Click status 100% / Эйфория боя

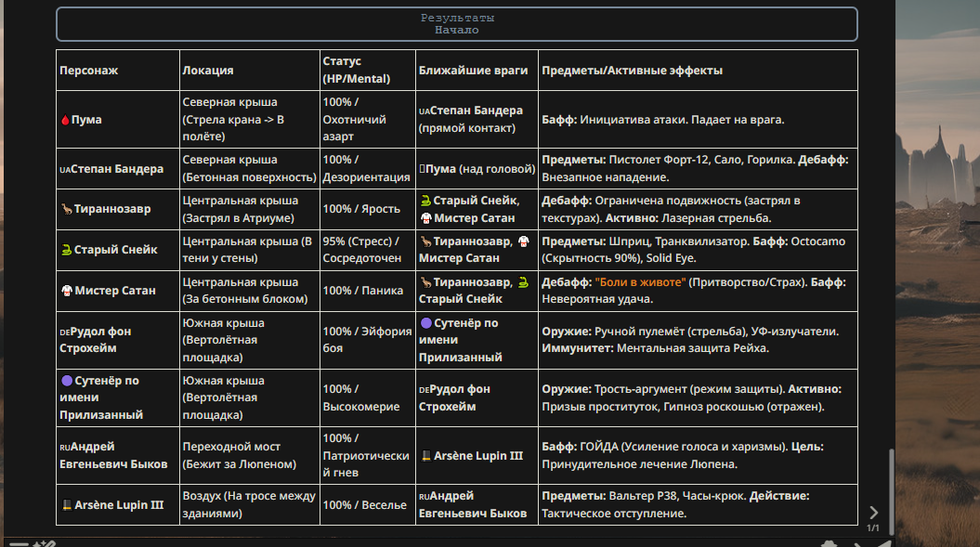367,340
